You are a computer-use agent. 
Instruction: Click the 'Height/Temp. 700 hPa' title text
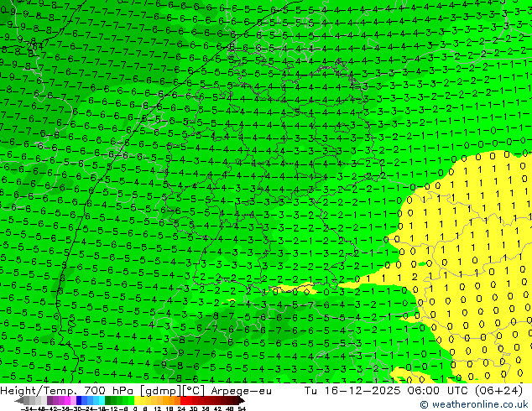click(x=69, y=391)
